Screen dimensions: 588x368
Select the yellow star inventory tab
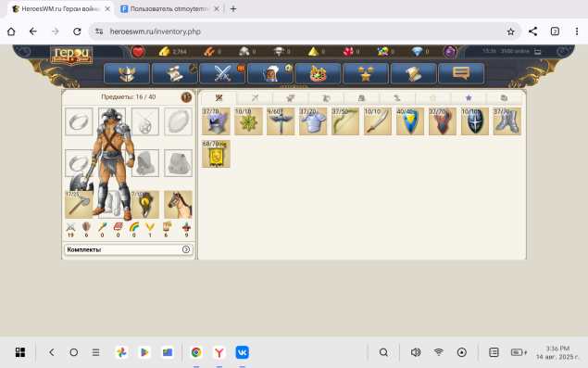coord(432,98)
